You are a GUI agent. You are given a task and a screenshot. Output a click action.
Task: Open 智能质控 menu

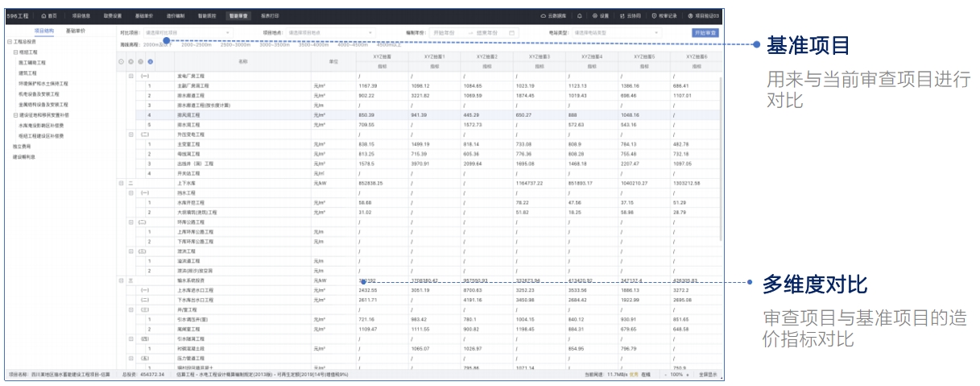207,15
